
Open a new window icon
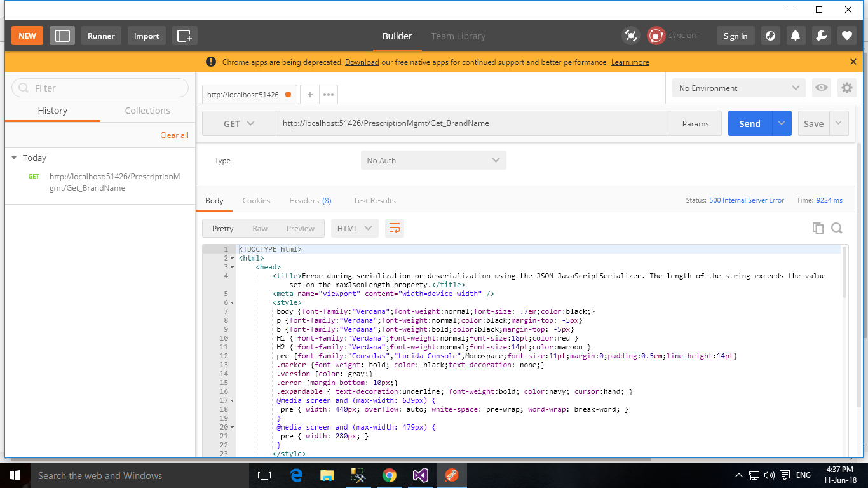tap(185, 36)
